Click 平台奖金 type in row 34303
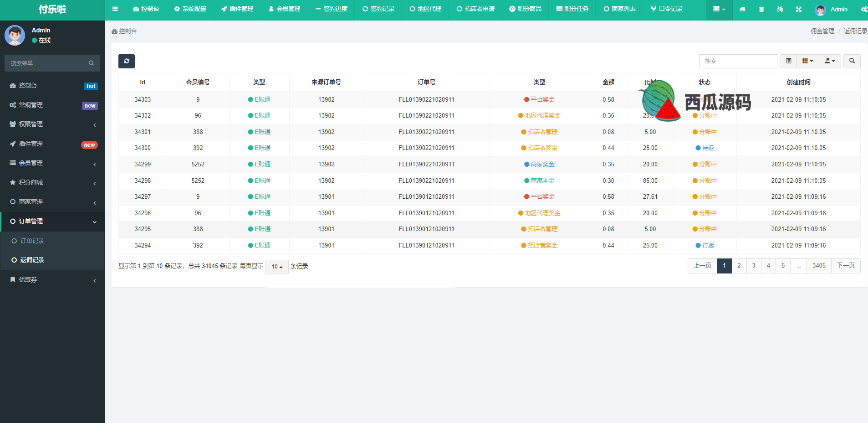 point(539,100)
